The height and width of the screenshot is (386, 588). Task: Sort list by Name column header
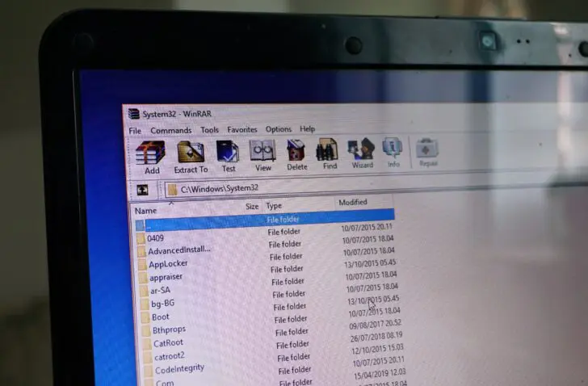(146, 211)
